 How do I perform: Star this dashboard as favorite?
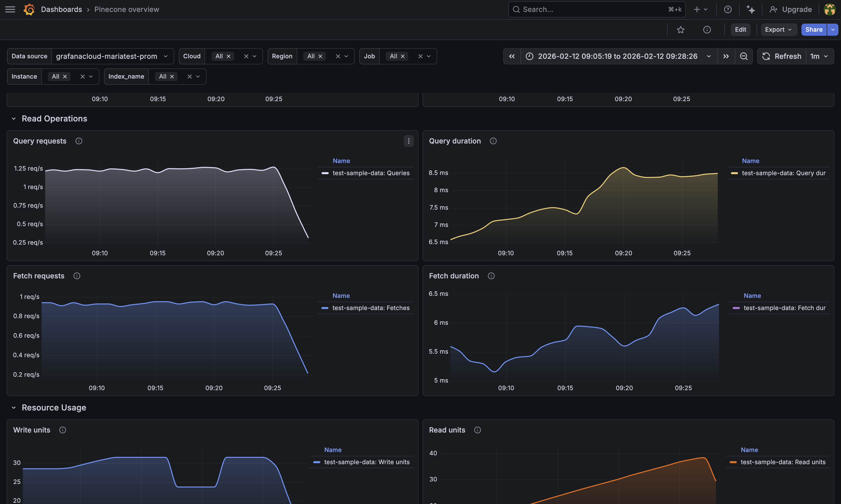tap(680, 30)
